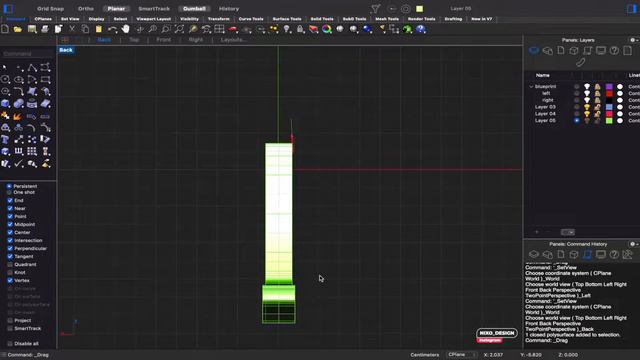The image size is (640, 360).
Task: Open the Layers panel options gear menu
Action: point(634,40)
